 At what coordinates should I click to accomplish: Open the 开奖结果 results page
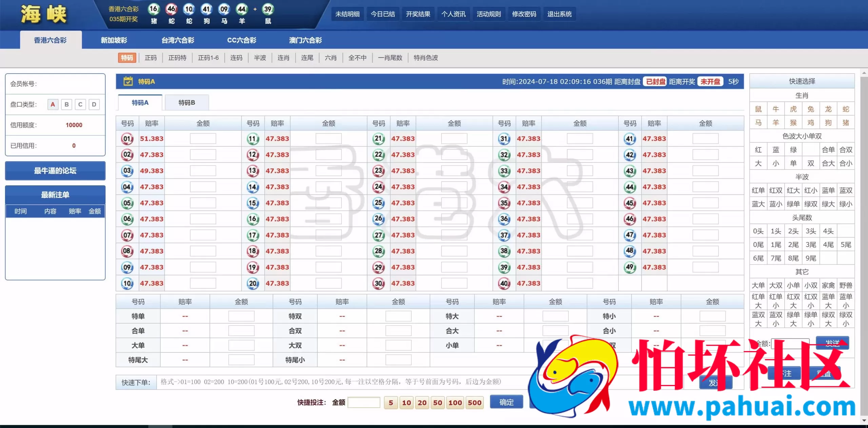(x=418, y=14)
